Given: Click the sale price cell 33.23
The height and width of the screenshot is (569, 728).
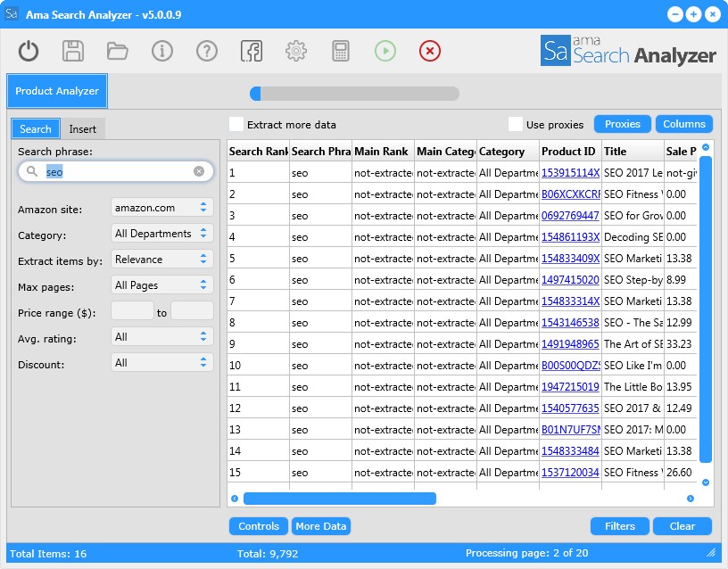Looking at the screenshot, I should pos(681,344).
